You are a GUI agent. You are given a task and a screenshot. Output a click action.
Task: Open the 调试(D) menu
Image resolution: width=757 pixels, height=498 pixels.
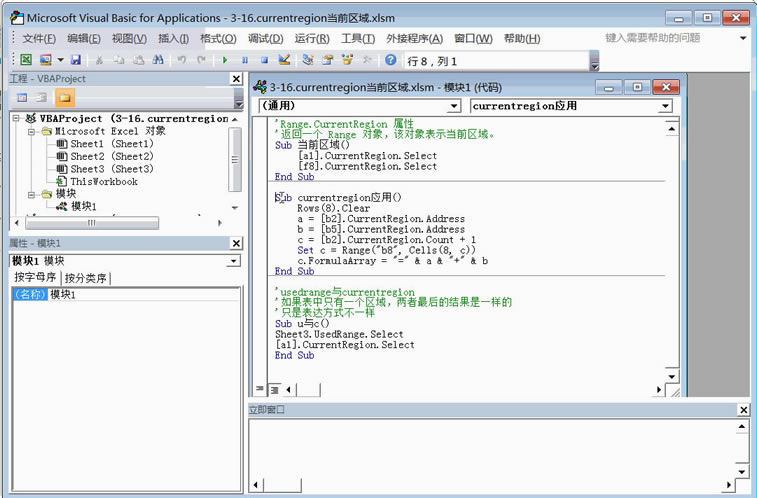click(x=266, y=39)
